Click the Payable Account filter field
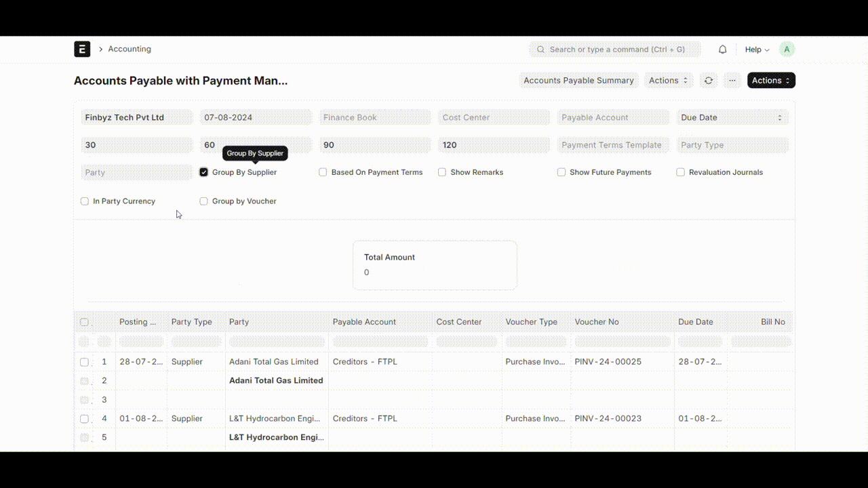The image size is (868, 488). click(614, 117)
